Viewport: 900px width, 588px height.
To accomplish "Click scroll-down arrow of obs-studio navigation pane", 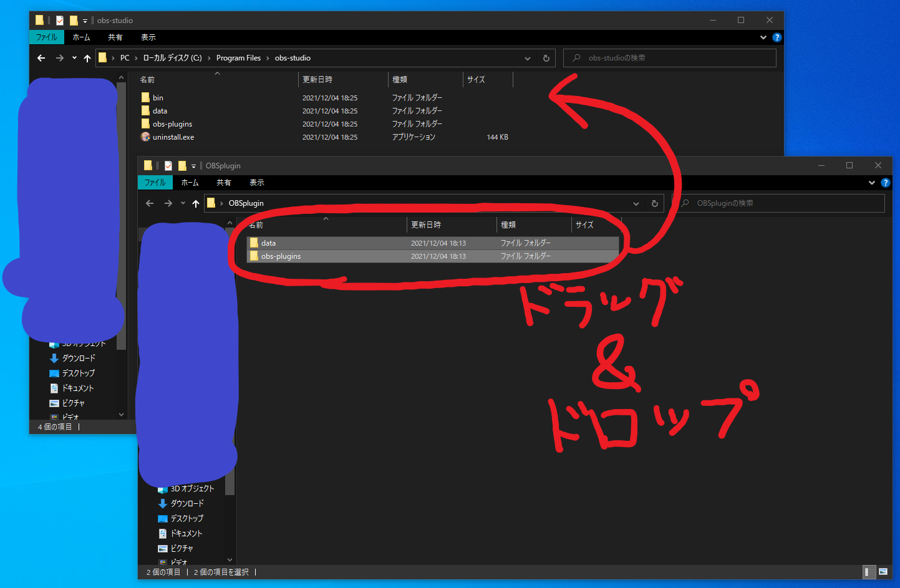I will pyautogui.click(x=122, y=415).
